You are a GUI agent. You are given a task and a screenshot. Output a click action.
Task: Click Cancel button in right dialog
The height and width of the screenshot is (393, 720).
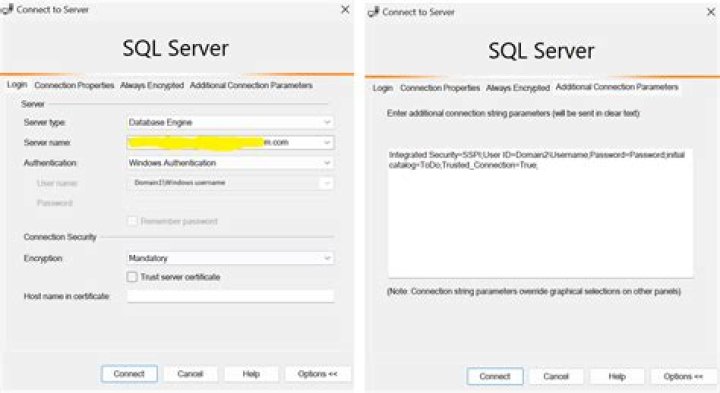556,376
